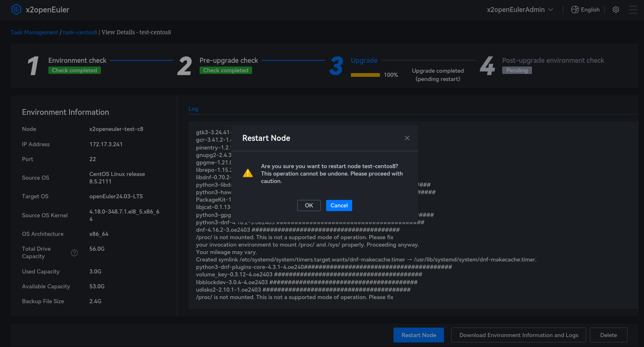Open settings gear icon in header

616,10
